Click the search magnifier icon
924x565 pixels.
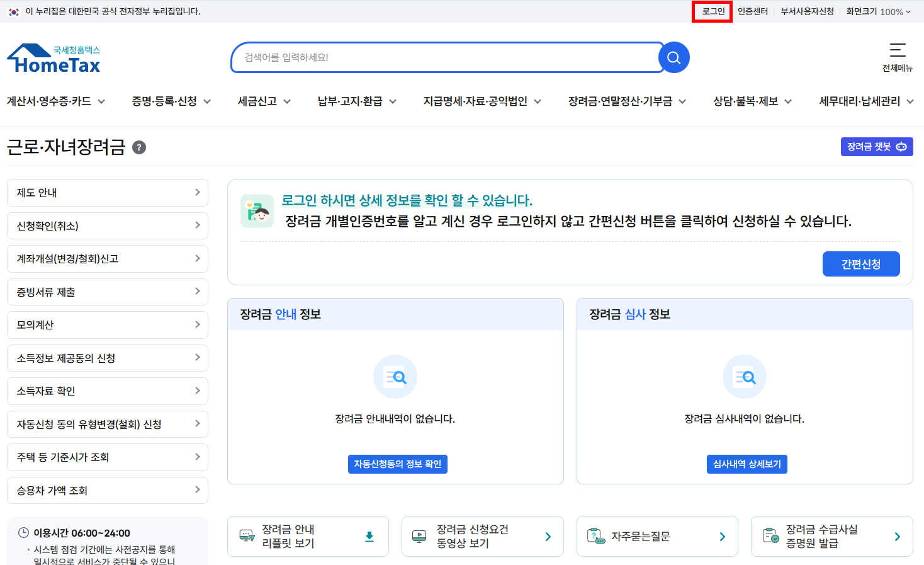[673, 57]
